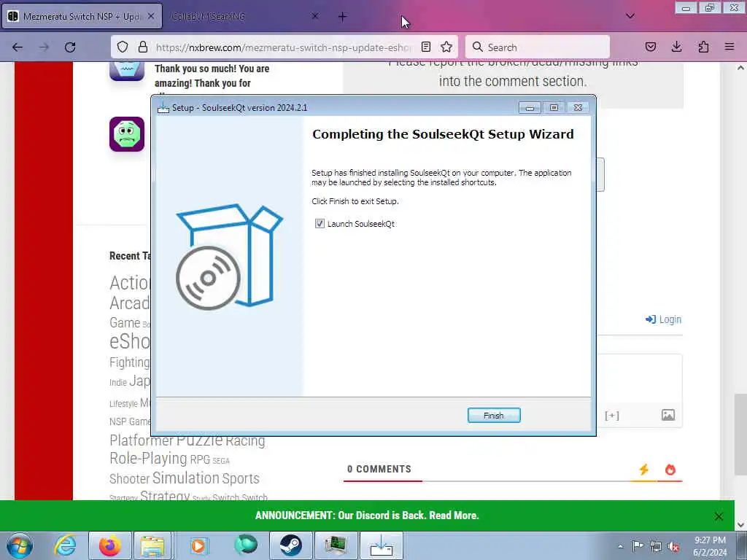Click the lightning bolt comment sort icon
Viewport: 747px width, 560px height.
643,470
